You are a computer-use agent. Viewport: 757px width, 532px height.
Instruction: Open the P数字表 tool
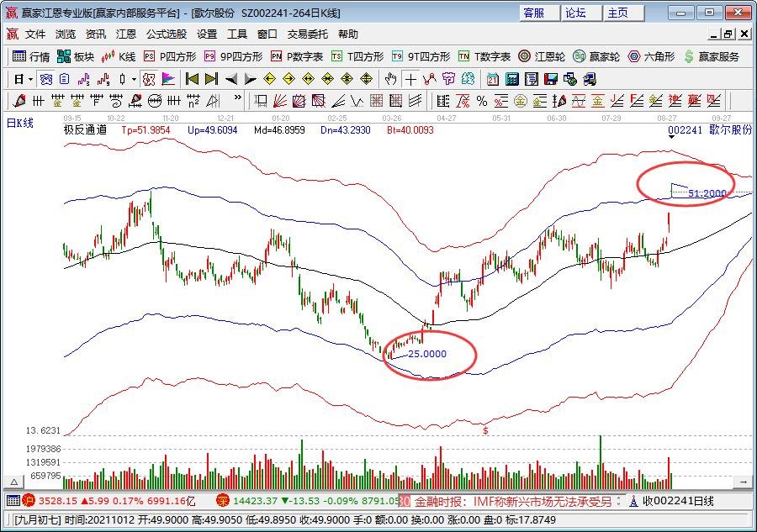point(297,56)
